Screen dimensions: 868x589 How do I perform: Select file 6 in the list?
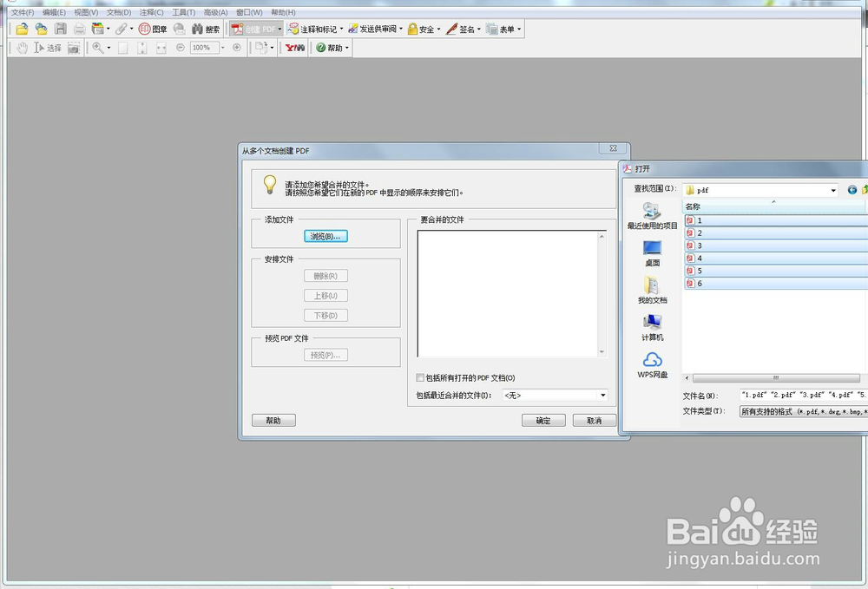tap(776, 283)
